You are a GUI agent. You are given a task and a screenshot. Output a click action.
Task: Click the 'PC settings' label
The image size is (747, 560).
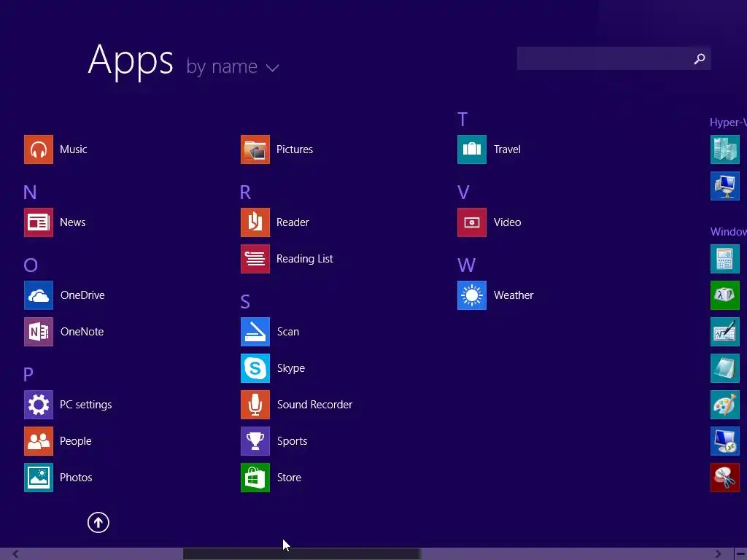[86, 405]
